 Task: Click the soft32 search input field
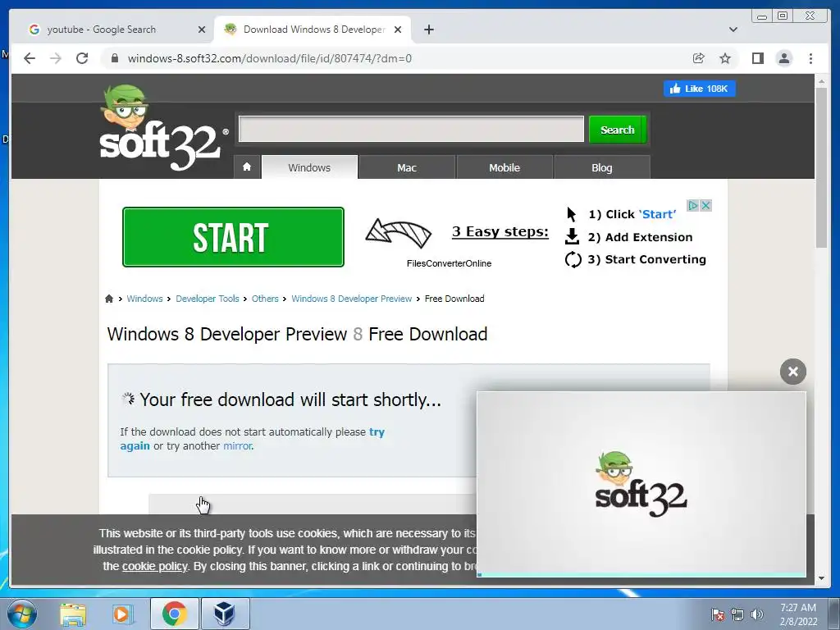411,129
